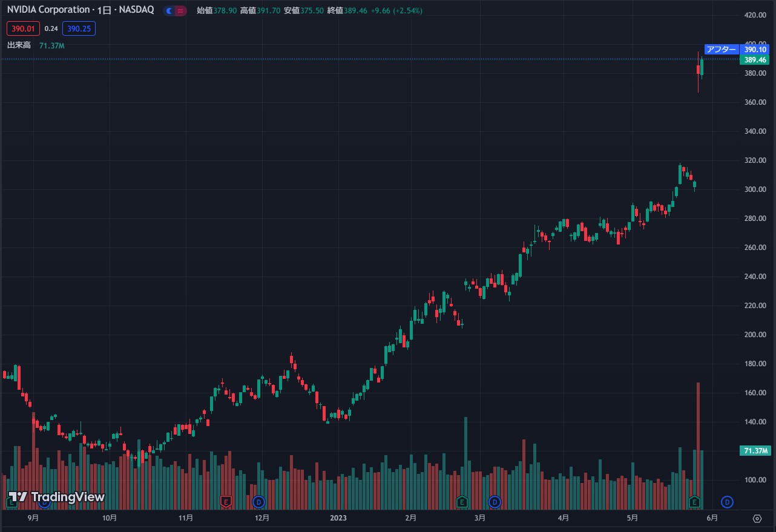
Task: Click the 140.00 price scale label
Action: (x=755, y=422)
